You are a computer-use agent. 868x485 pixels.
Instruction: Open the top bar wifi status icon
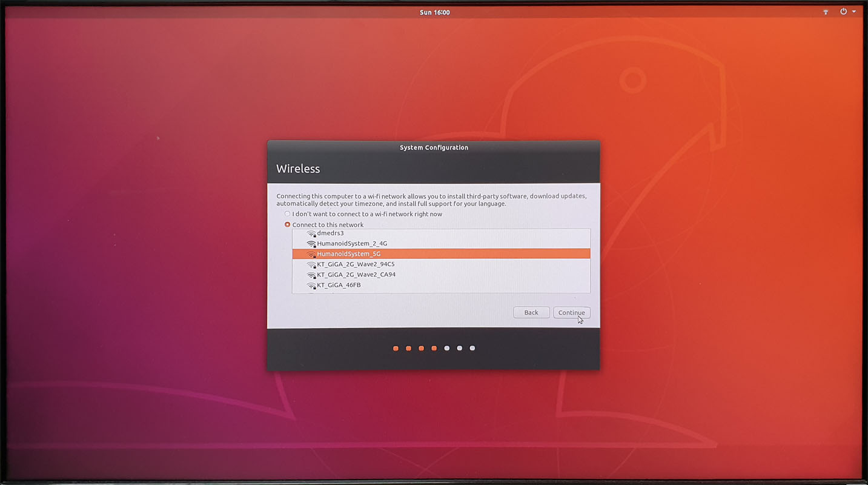826,12
